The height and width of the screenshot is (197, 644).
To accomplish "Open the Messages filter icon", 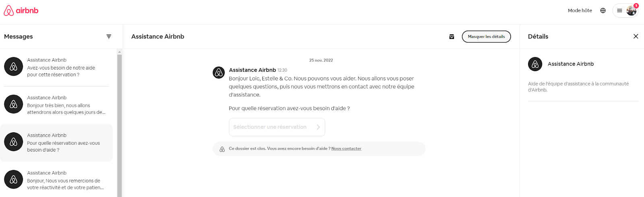I will click(x=109, y=37).
